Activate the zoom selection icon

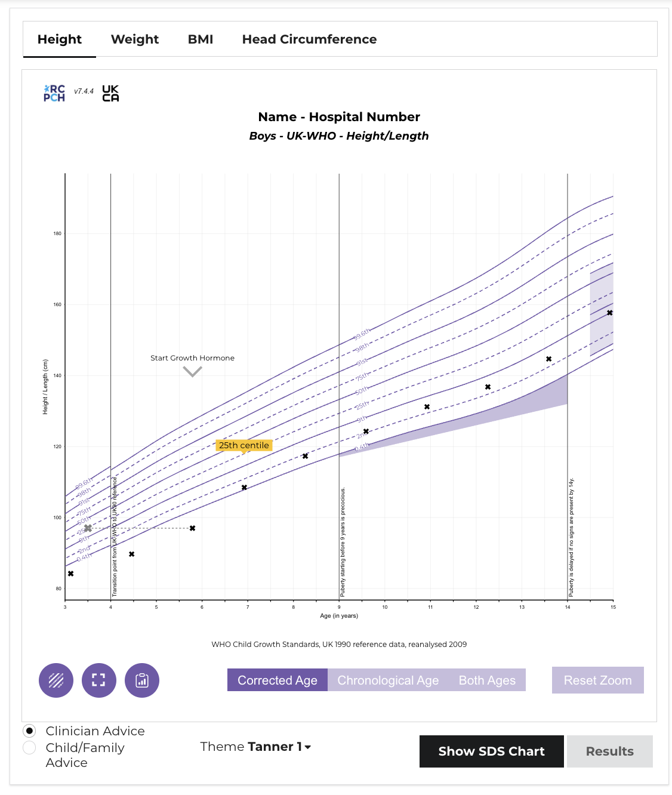(x=98, y=680)
